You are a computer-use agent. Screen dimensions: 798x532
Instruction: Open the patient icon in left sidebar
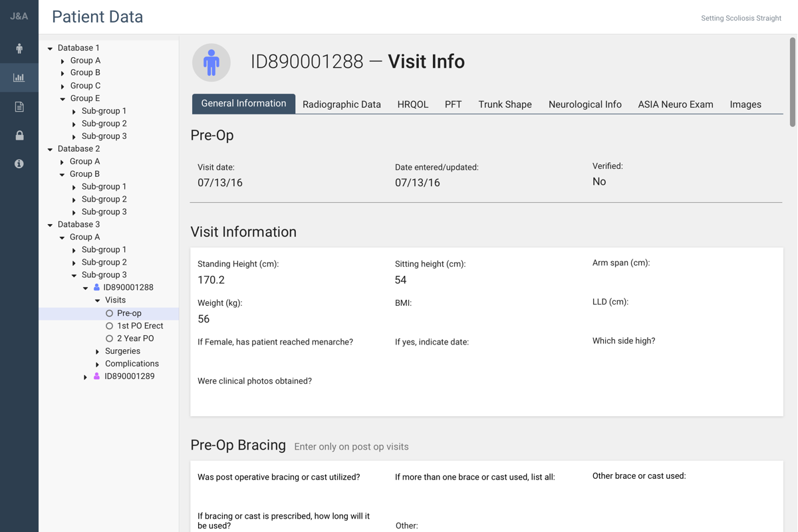[x=19, y=49]
